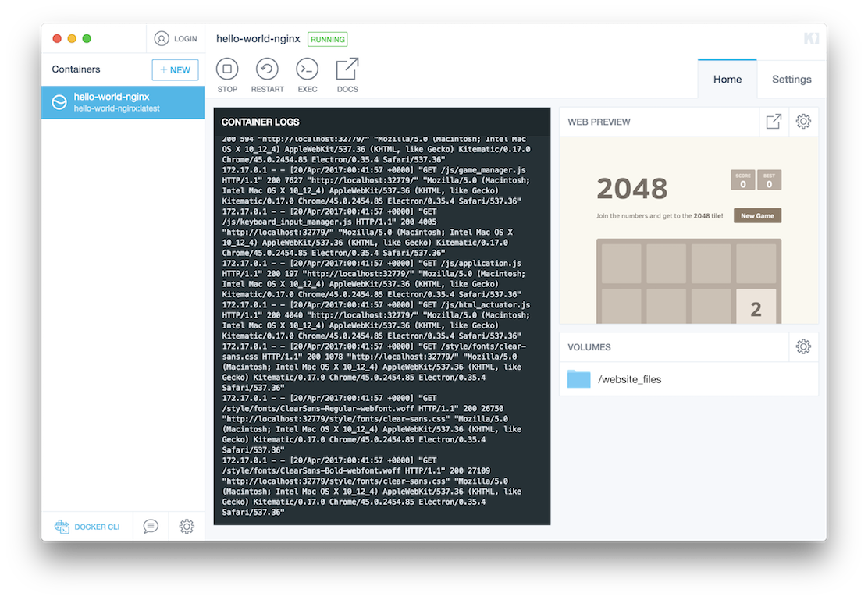The height and width of the screenshot is (600, 868).
Task: Click the LOGIN button
Action: (x=176, y=38)
